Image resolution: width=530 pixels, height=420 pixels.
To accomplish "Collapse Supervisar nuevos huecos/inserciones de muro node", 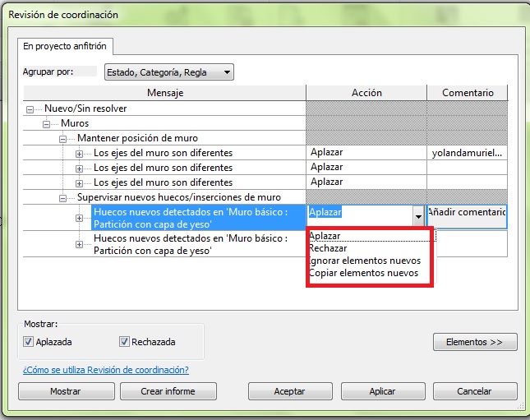I will (x=63, y=197).
